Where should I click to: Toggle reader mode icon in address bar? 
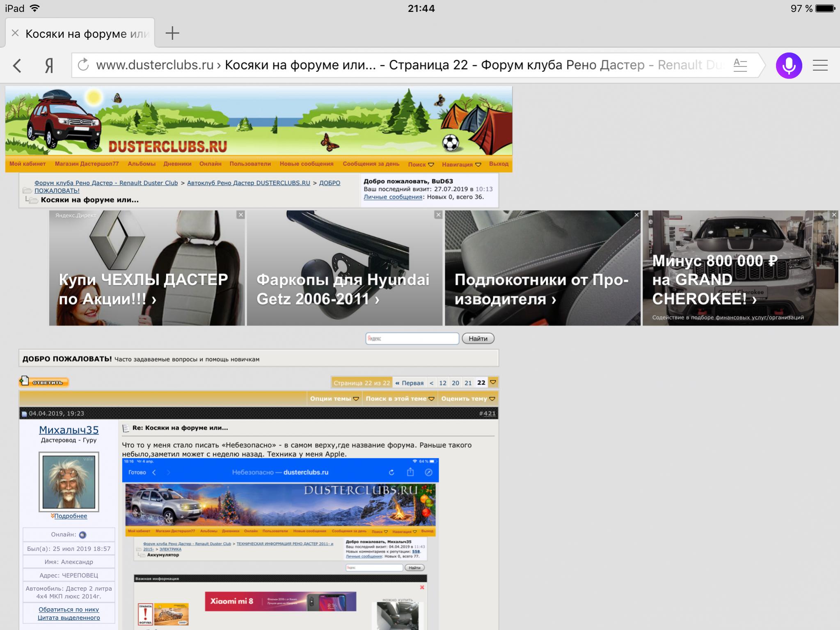click(740, 65)
